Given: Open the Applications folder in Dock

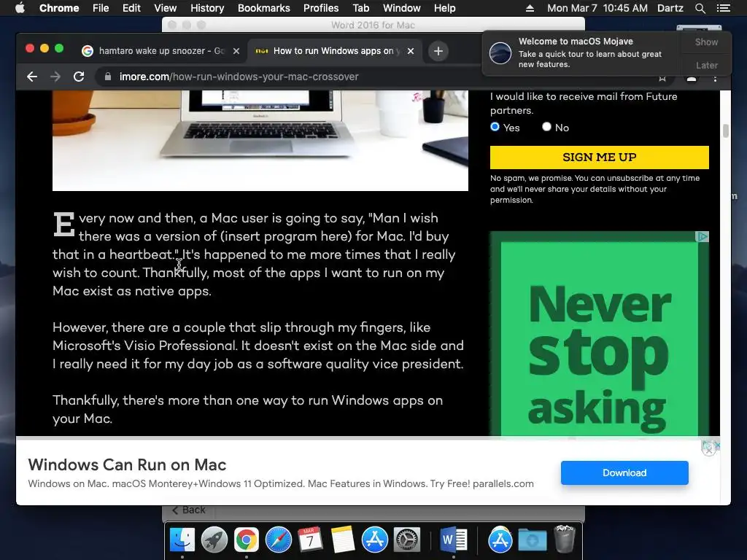Looking at the screenshot, I should point(500,540).
